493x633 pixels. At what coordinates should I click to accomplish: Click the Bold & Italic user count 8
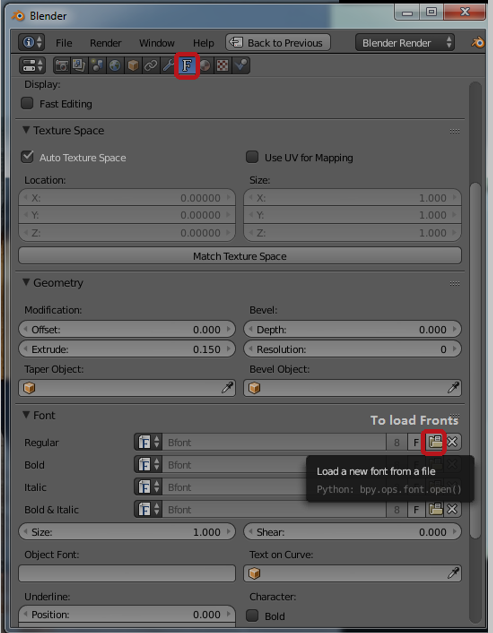pyautogui.click(x=396, y=509)
